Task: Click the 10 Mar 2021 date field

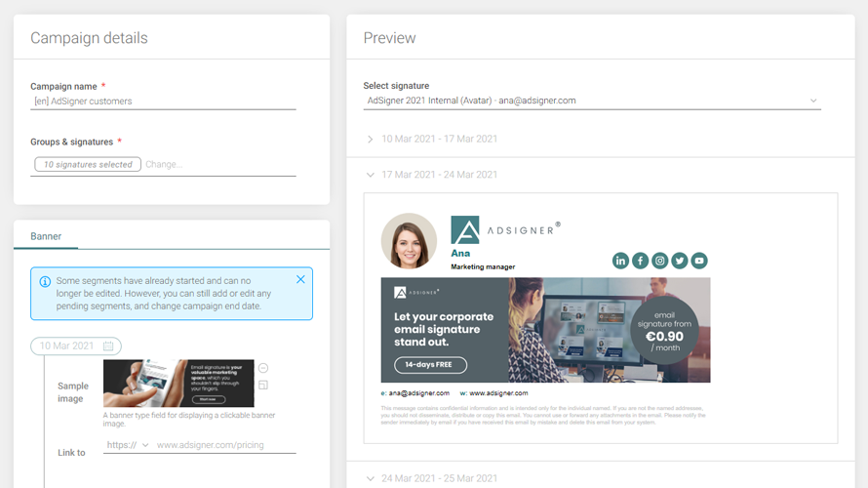Action: (76, 346)
